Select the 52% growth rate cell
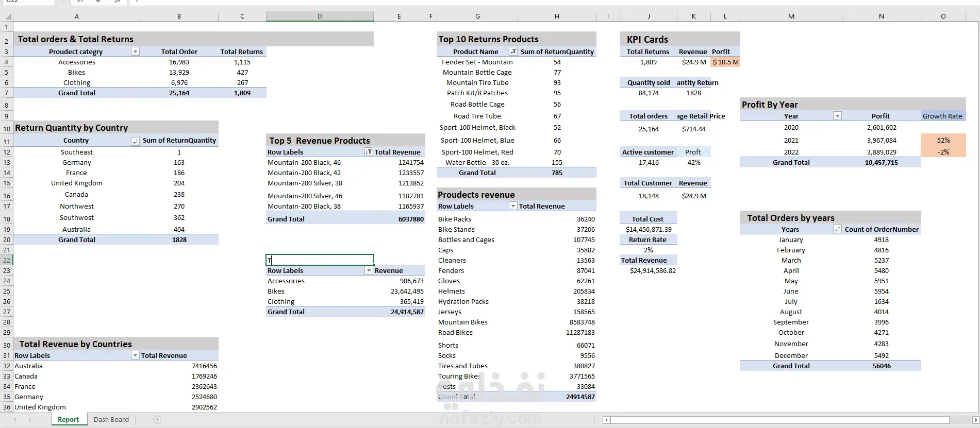The image size is (980, 428). tap(943, 140)
